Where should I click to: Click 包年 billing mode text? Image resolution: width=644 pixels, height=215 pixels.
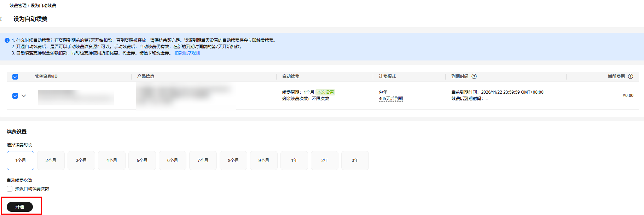pos(383,92)
